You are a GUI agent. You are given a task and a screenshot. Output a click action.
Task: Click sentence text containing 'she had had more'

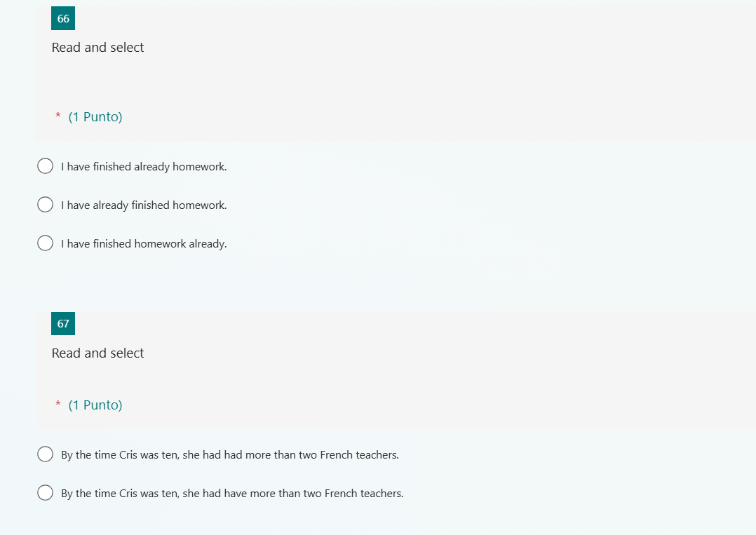[x=230, y=455]
